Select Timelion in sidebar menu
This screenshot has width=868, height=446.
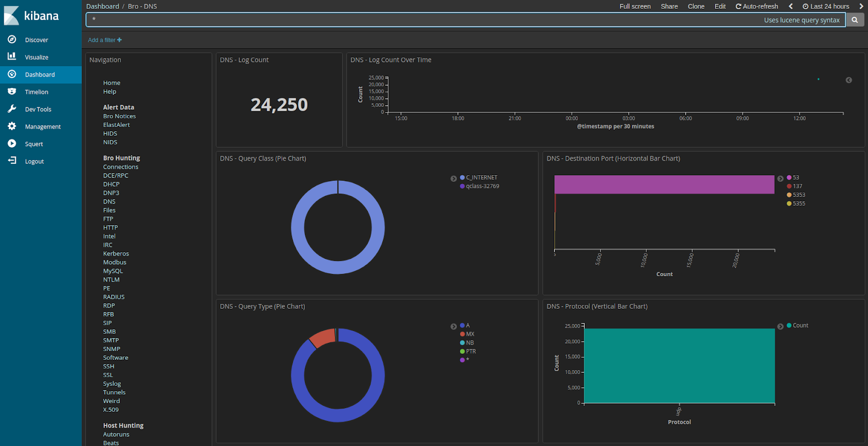36,92
